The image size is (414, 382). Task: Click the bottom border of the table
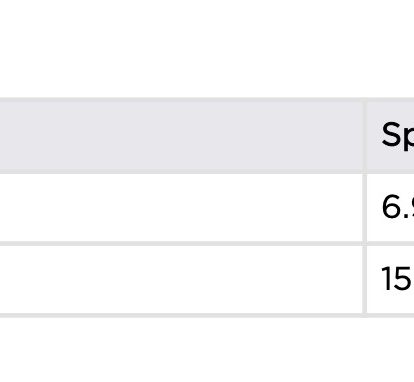click(207, 315)
